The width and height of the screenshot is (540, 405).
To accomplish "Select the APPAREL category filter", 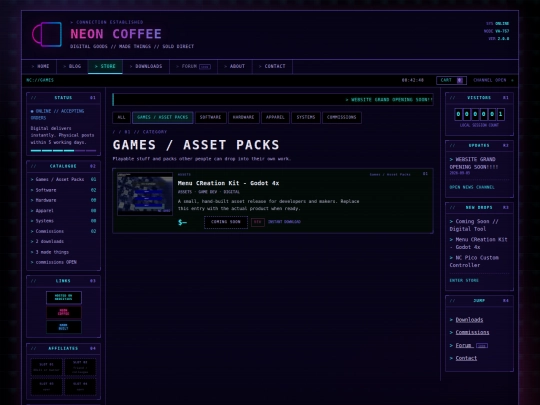I will (275, 117).
